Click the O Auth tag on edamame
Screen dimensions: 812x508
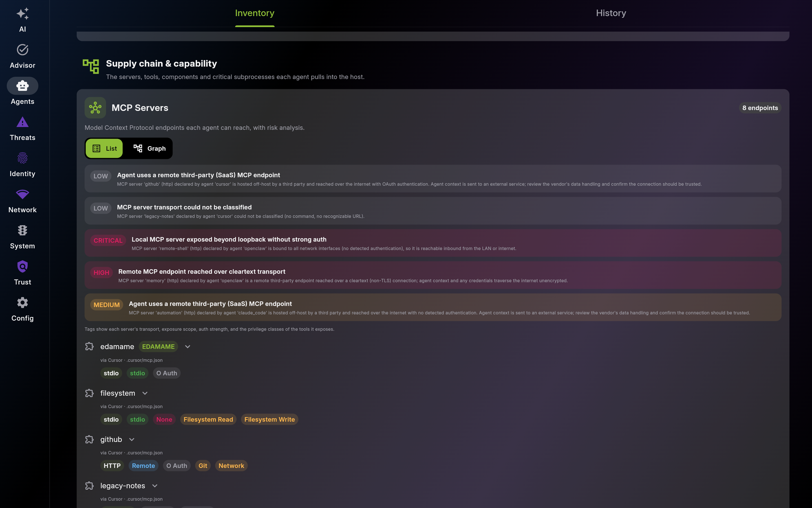click(x=167, y=373)
